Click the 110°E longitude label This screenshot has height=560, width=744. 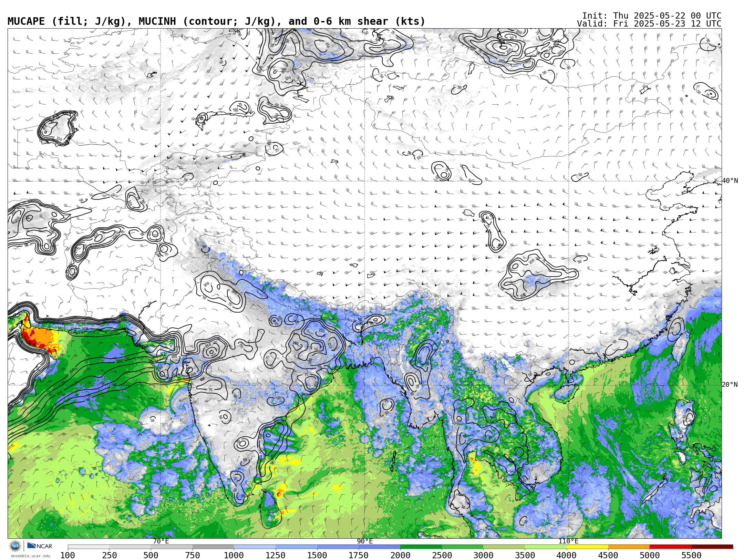(x=568, y=541)
